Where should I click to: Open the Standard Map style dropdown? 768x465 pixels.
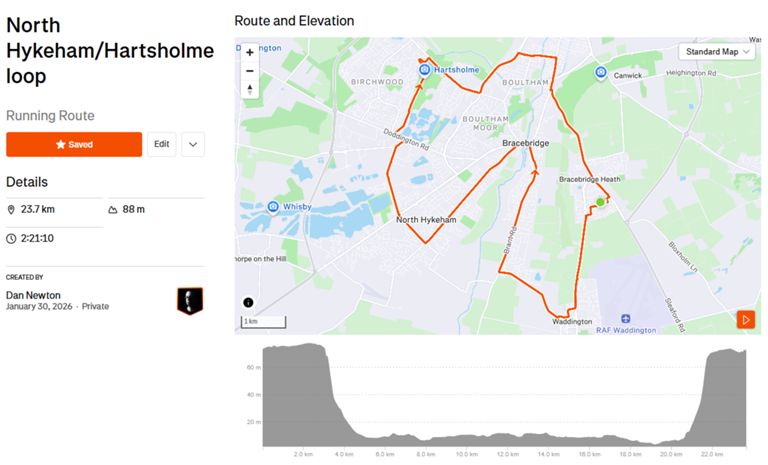(x=717, y=51)
